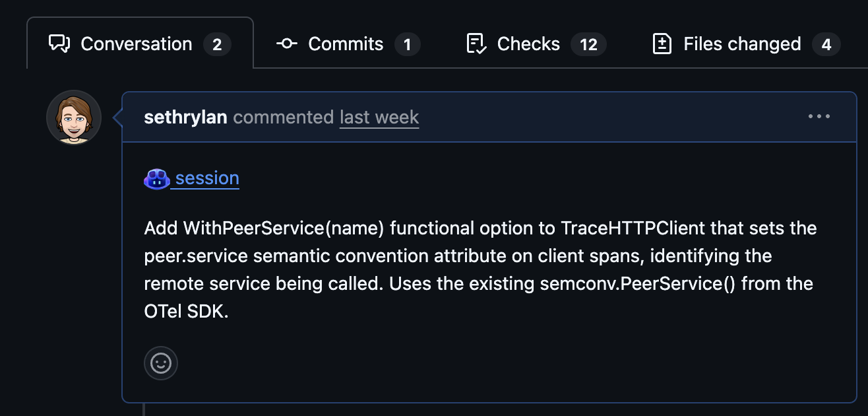Click the Checks checklist icon
Screen dimensions: 868x416
[x=476, y=44]
